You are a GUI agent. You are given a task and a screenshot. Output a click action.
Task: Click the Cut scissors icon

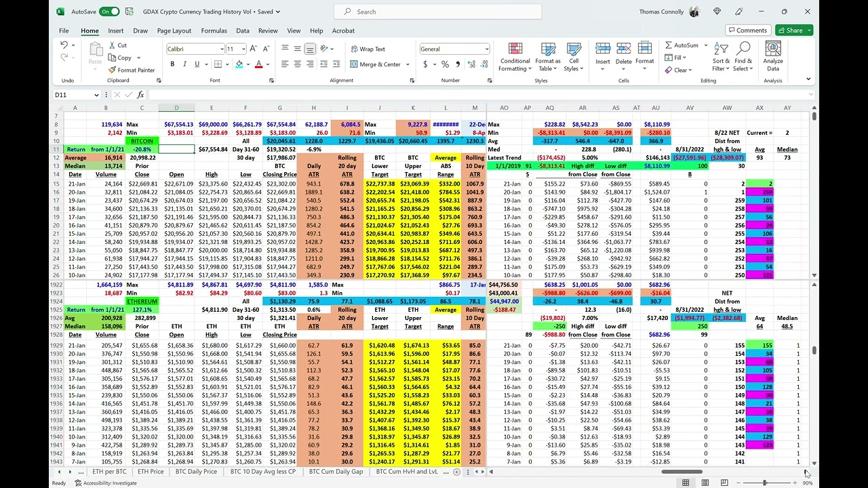tap(112, 45)
